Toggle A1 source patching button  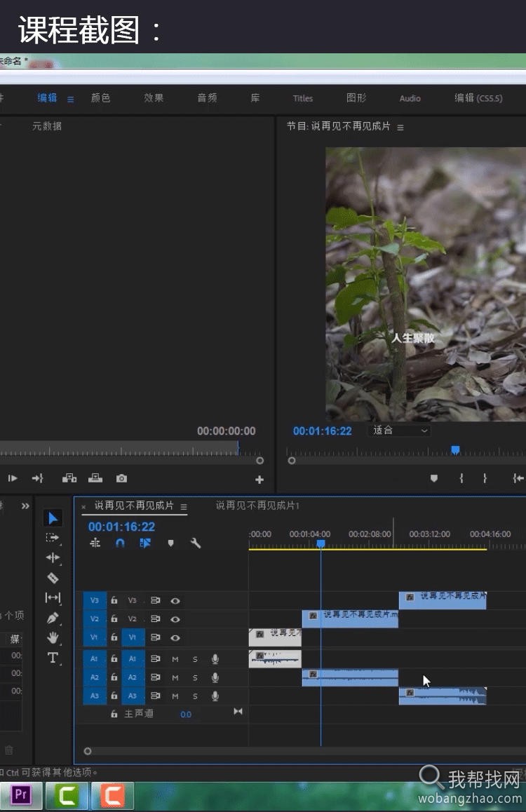(x=94, y=658)
